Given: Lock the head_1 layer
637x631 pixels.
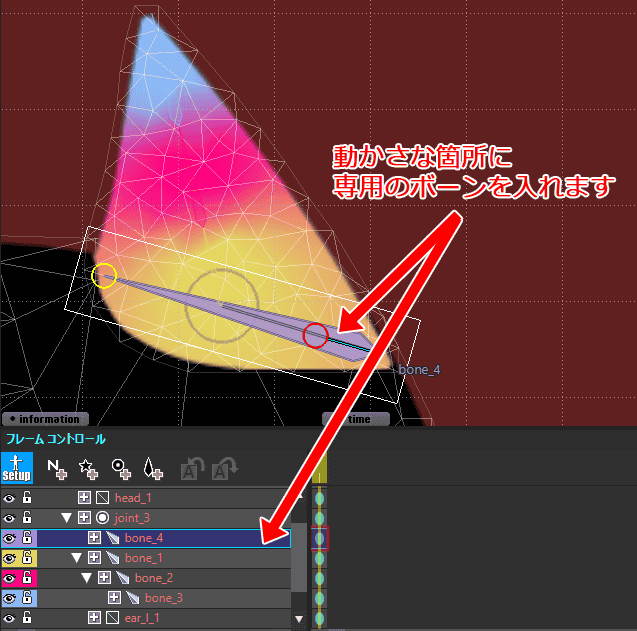Looking at the screenshot, I should coord(27,497).
